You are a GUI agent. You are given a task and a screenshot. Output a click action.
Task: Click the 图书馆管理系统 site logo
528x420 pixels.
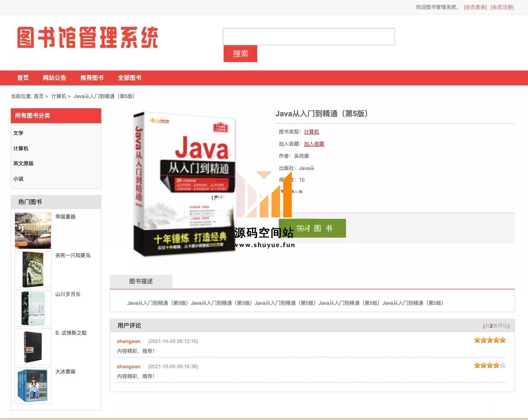pos(87,37)
